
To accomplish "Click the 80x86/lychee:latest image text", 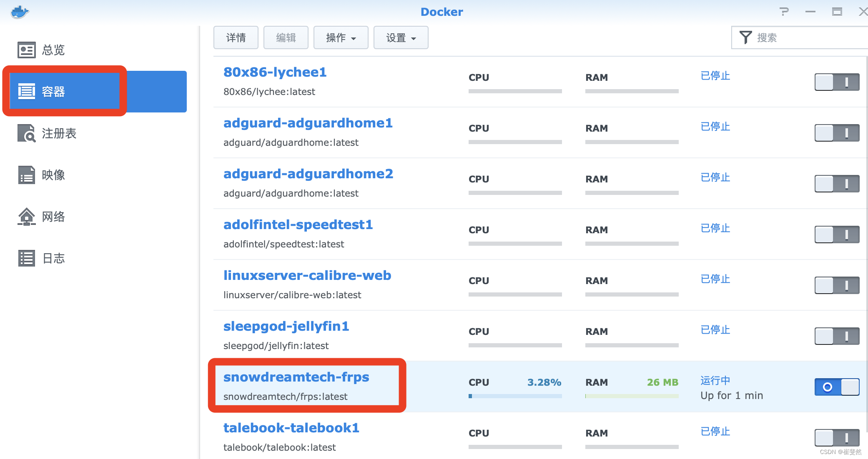I will [x=269, y=92].
